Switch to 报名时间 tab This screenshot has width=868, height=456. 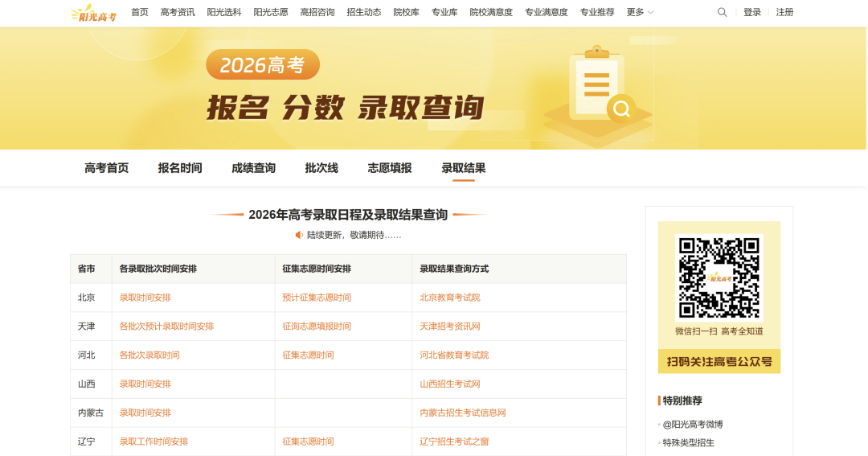coord(180,168)
